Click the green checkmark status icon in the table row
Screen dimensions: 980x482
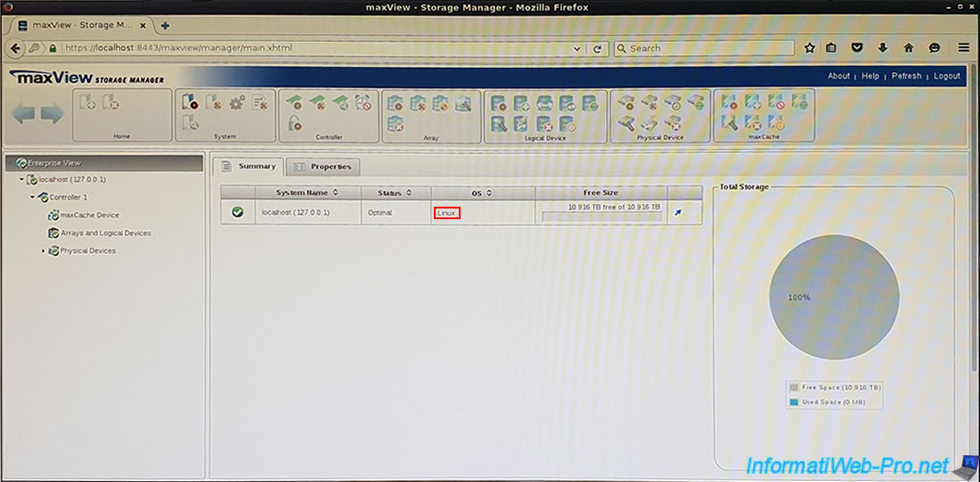[x=238, y=213]
